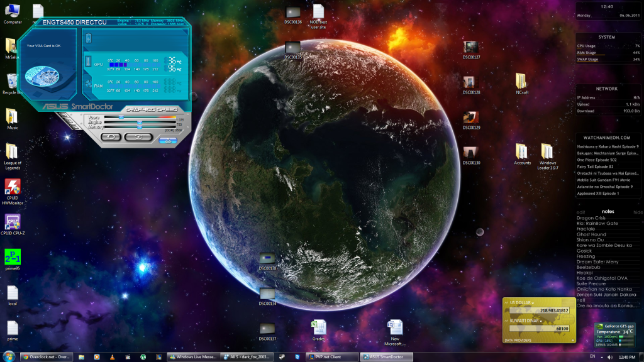Open the uTorrent taskbar icon
644x362 pixels.
(143, 357)
